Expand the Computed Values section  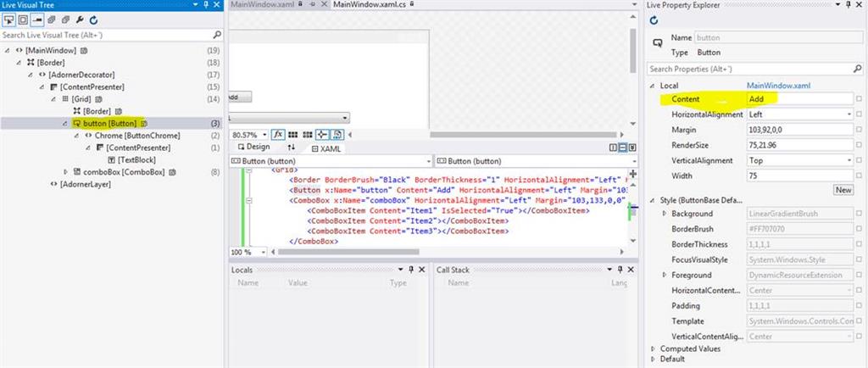654,348
